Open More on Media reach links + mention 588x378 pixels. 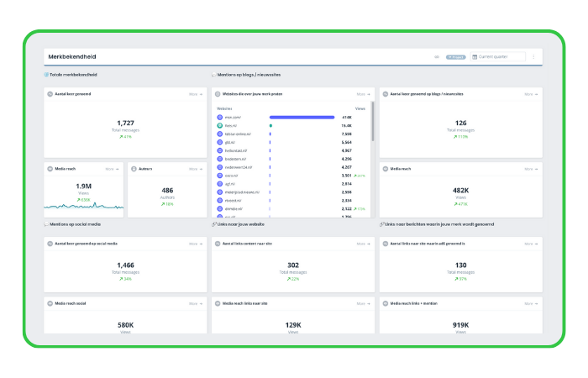click(x=531, y=304)
